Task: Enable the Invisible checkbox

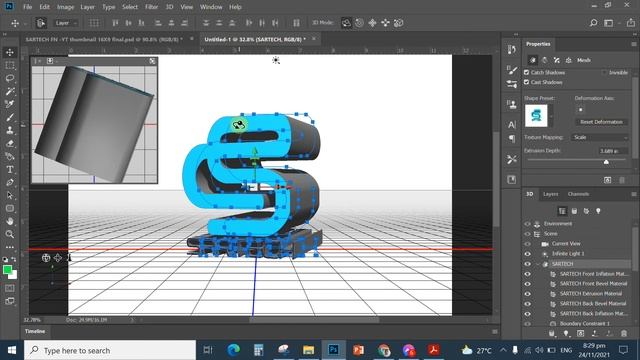Action: (604, 72)
